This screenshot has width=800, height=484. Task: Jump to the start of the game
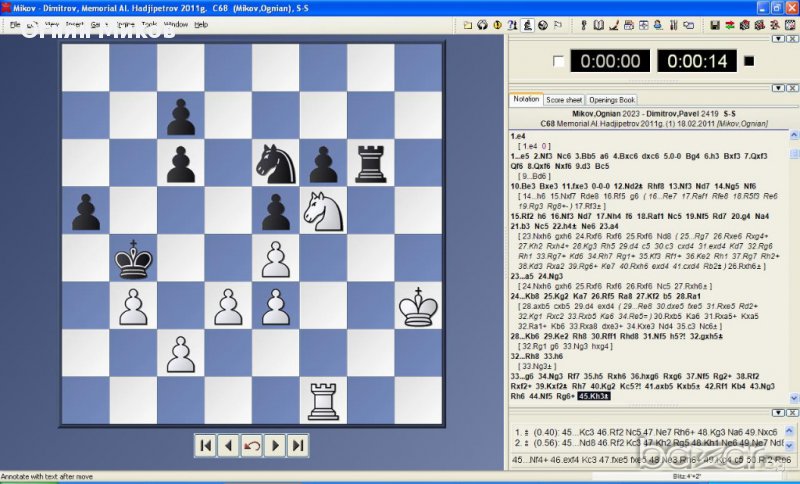pyautogui.click(x=205, y=446)
